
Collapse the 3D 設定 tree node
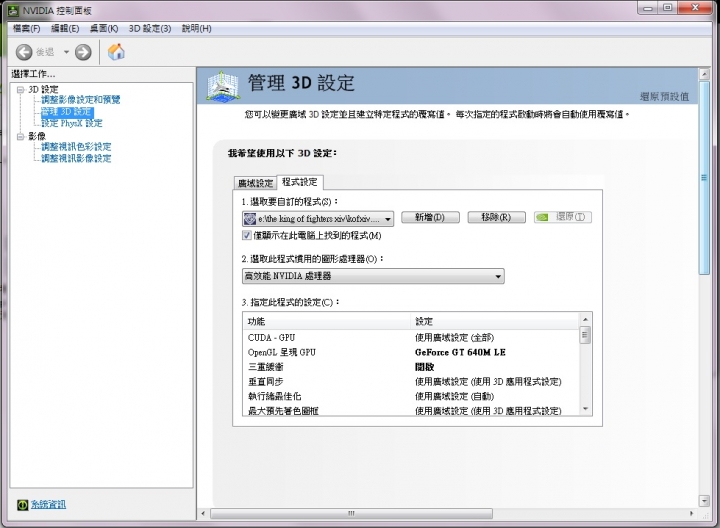20,90
